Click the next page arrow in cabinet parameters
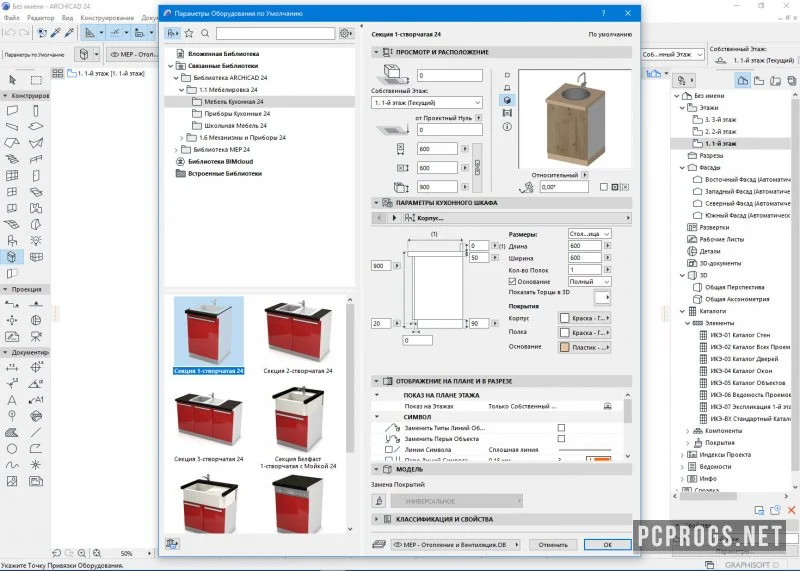800x571 pixels. pos(394,218)
